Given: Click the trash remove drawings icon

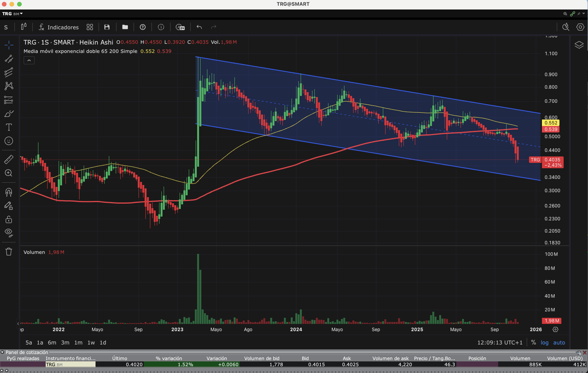Looking at the screenshot, I should (9, 252).
